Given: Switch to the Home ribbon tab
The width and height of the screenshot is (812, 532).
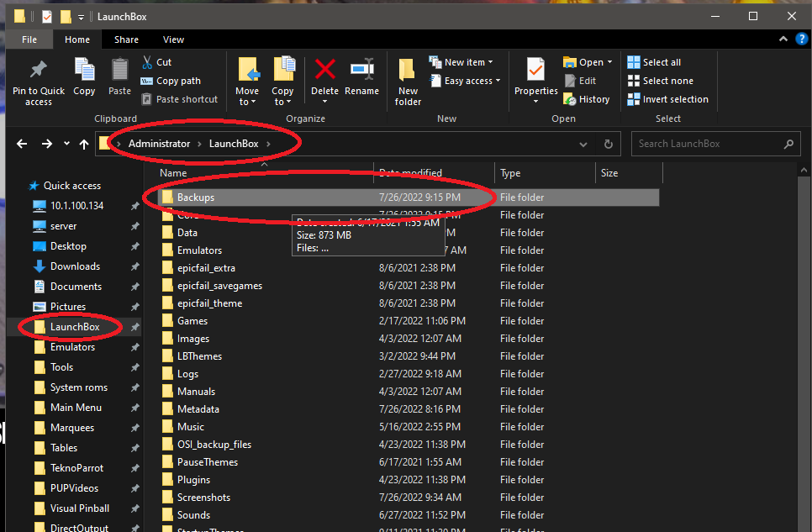Looking at the screenshot, I should 77,40.
